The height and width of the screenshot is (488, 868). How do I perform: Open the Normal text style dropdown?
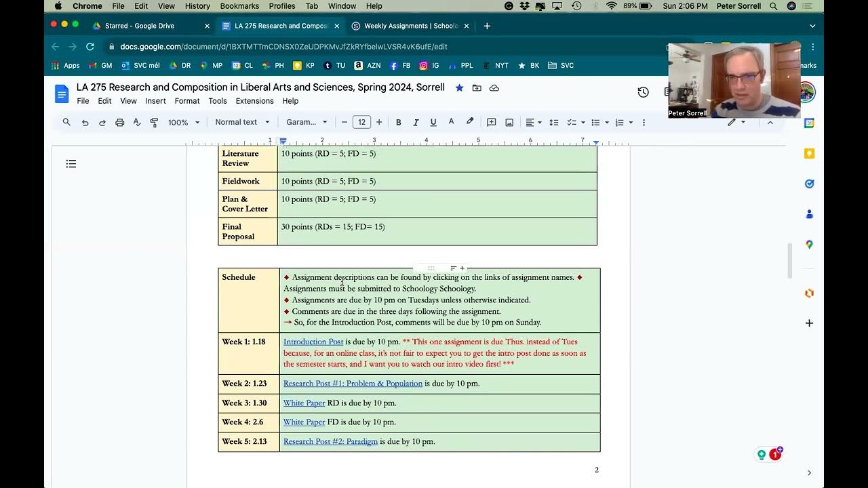click(242, 123)
